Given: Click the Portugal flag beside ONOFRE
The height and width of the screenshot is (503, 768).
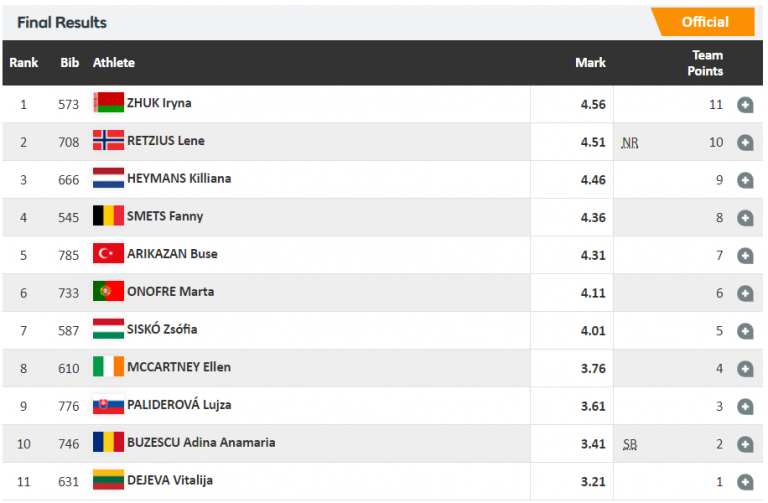Looking at the screenshot, I should tap(108, 292).
